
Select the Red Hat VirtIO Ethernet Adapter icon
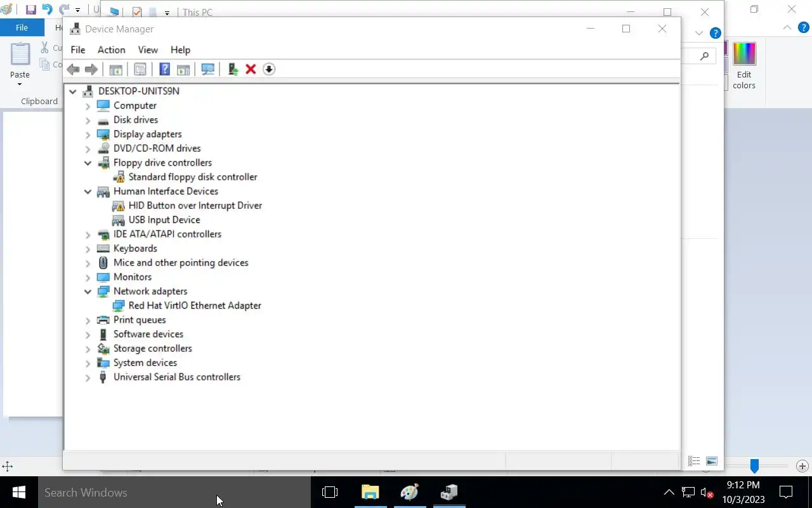tap(119, 305)
